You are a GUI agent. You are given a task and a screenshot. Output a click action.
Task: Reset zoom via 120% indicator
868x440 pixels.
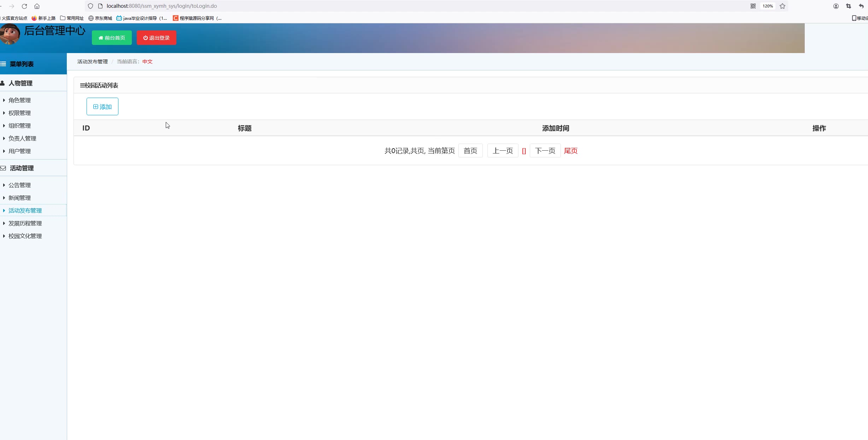tap(768, 6)
